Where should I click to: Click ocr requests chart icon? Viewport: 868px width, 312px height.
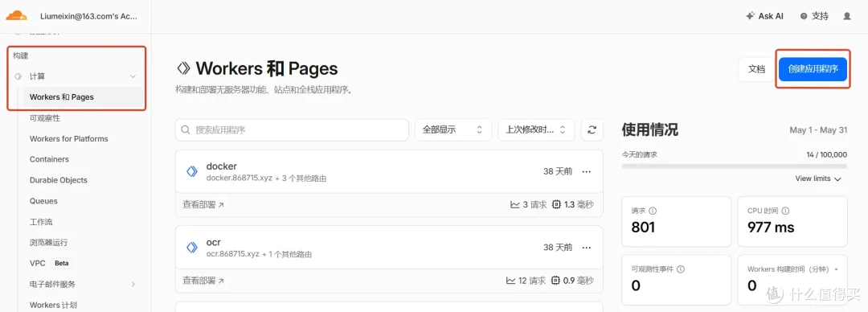510,281
